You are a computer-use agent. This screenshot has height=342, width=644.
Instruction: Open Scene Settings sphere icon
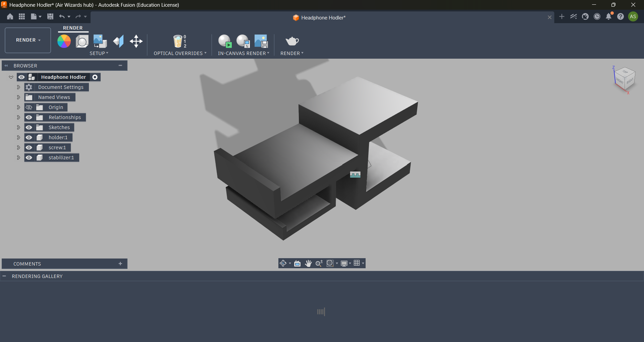click(x=82, y=41)
